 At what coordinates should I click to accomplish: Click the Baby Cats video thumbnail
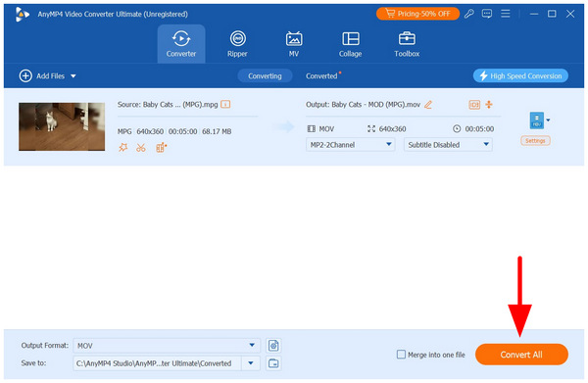(x=62, y=126)
